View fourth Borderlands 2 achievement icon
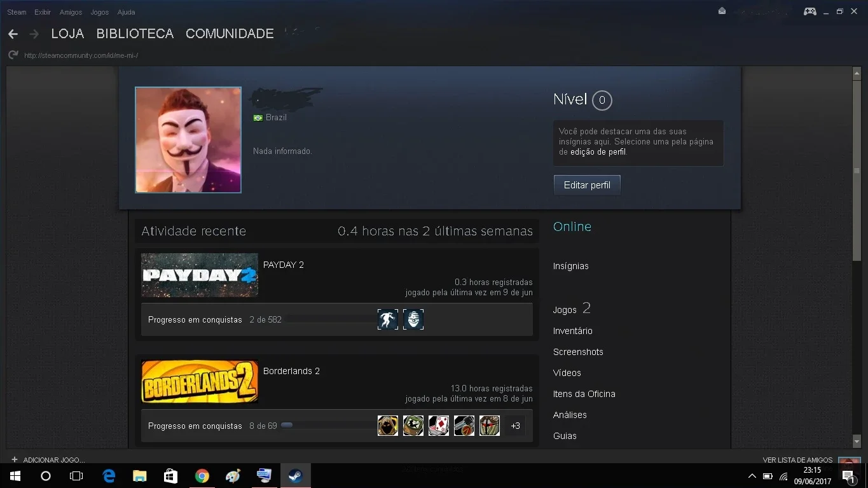 tap(464, 426)
